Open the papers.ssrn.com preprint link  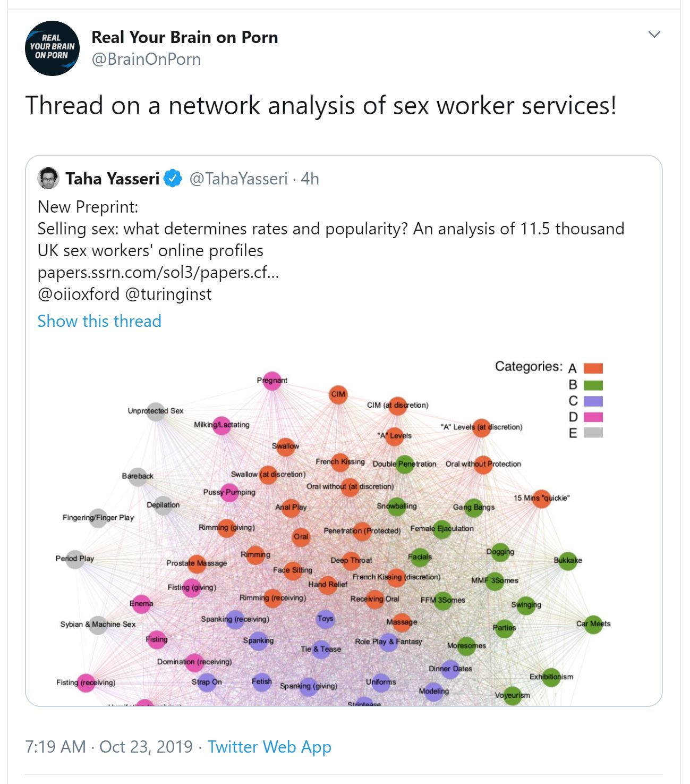click(158, 272)
